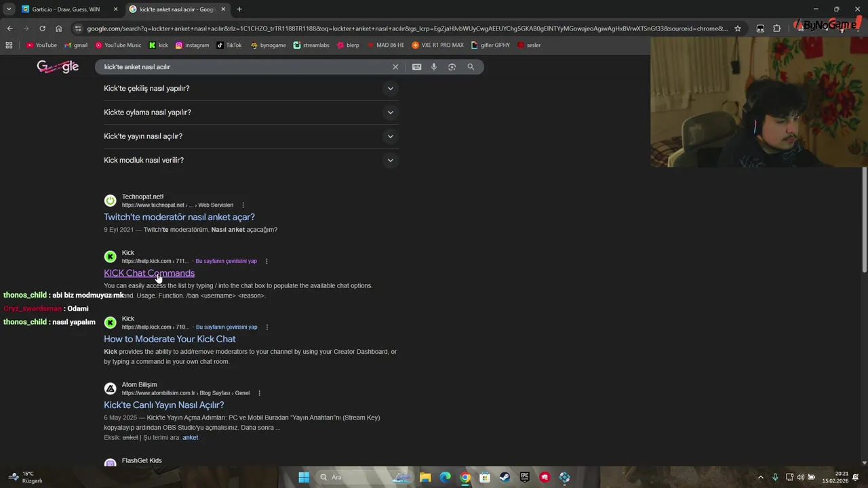Open the tab search dropdown in Chrome
Viewport: 868px width, 488px height.
click(9, 9)
